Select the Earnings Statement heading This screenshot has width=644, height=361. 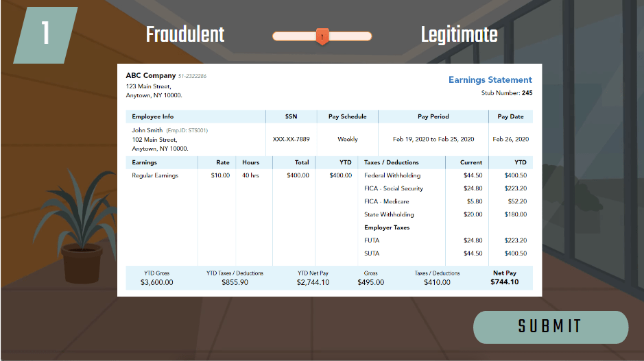(x=490, y=80)
